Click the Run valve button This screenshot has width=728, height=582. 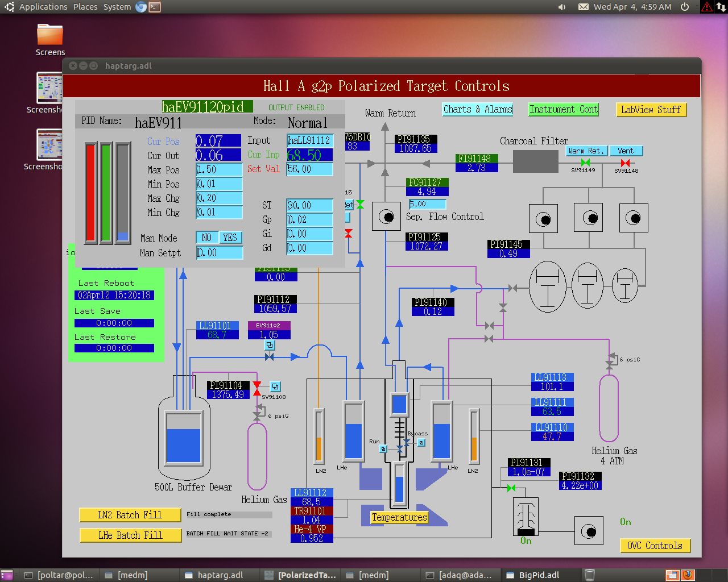[x=383, y=449]
